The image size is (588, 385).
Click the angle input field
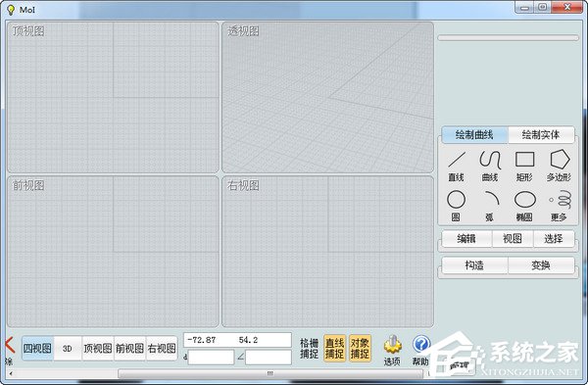coord(269,358)
